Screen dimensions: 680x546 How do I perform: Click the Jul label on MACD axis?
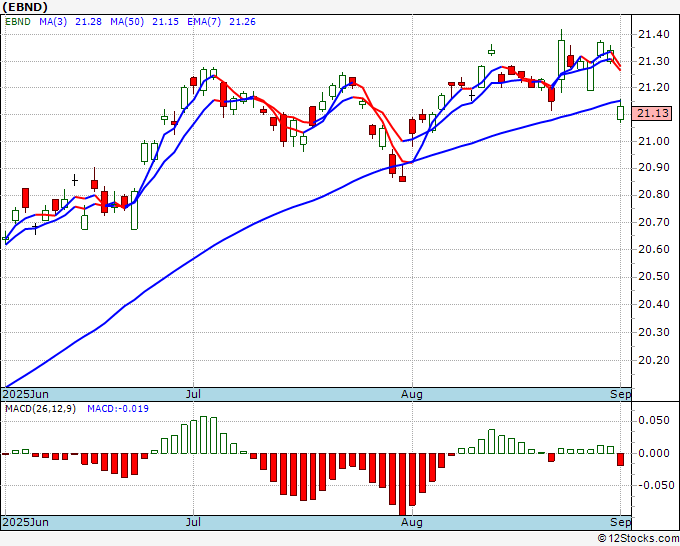193,522
